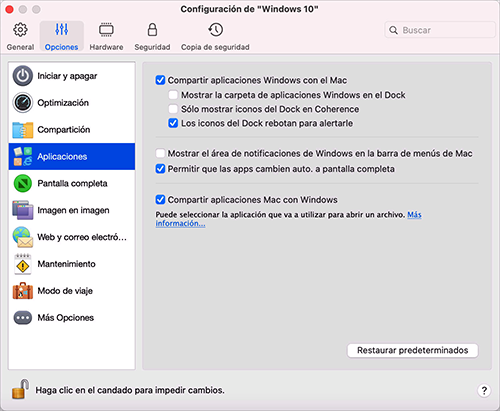The height and width of the screenshot is (411, 500).
Task: Toggle Compartir aplicaciones Mac con Windows
Action: point(160,199)
